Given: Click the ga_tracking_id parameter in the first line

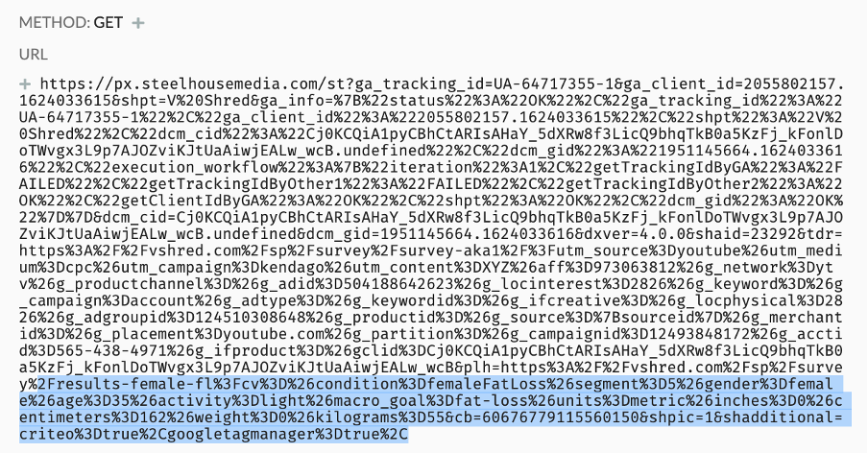Looking at the screenshot, I should pyautogui.click(x=419, y=84).
